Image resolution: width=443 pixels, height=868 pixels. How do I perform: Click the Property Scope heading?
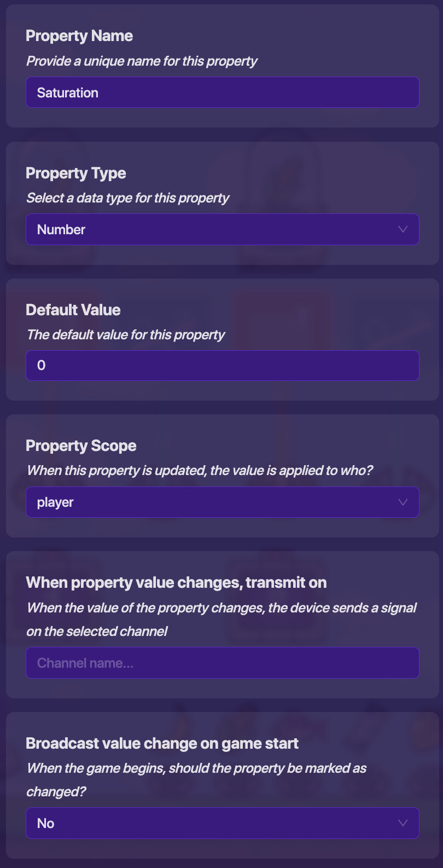pyautogui.click(x=81, y=445)
